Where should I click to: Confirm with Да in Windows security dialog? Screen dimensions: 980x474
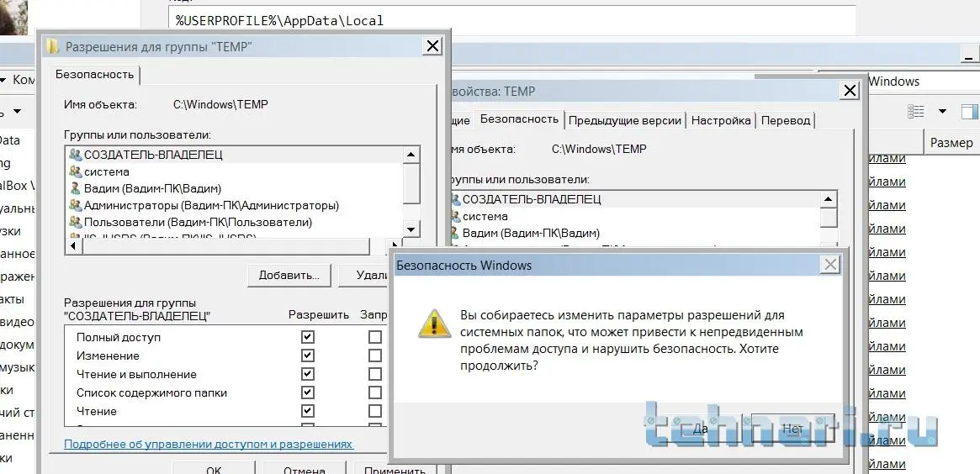click(x=701, y=429)
